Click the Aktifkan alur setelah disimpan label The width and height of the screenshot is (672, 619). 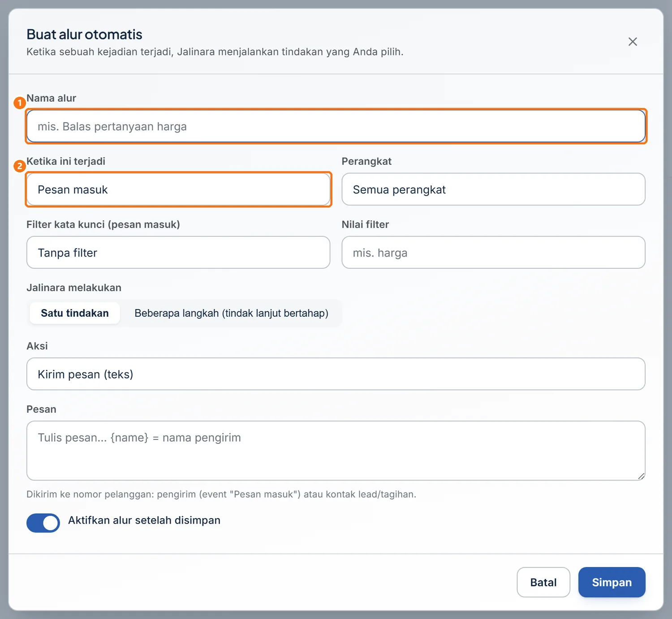click(144, 520)
